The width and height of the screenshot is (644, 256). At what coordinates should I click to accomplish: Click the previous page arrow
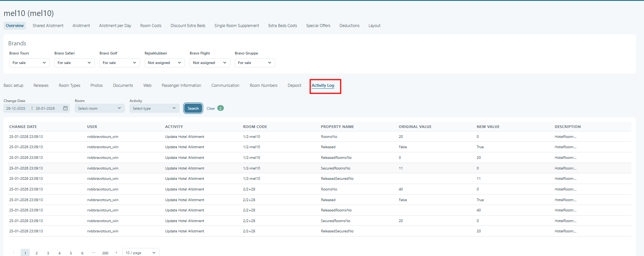click(14, 253)
